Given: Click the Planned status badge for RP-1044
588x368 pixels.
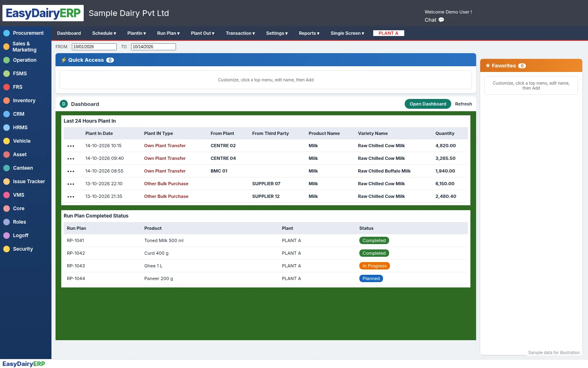Looking at the screenshot, I should (x=371, y=278).
